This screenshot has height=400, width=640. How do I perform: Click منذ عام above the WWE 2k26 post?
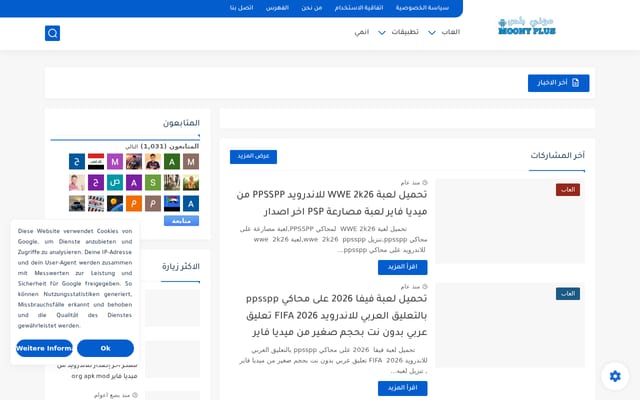coord(410,182)
